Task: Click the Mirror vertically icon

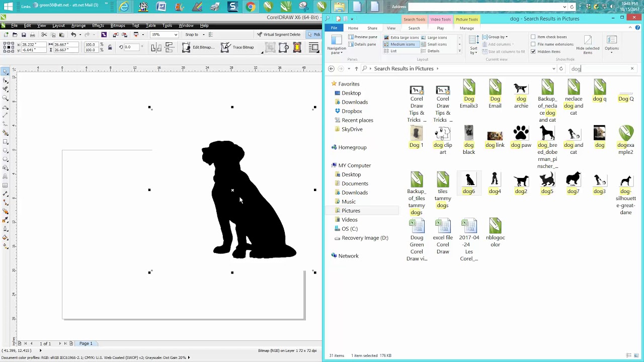Action: 169,47
